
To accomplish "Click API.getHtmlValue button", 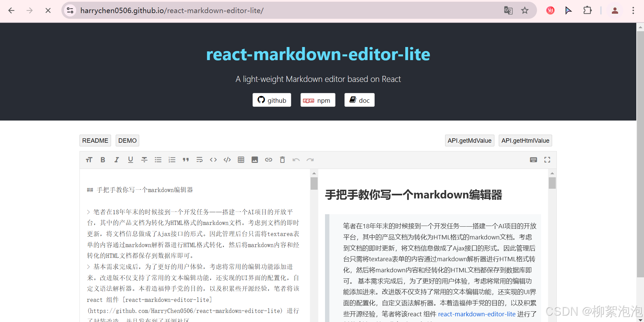I will click(525, 140).
